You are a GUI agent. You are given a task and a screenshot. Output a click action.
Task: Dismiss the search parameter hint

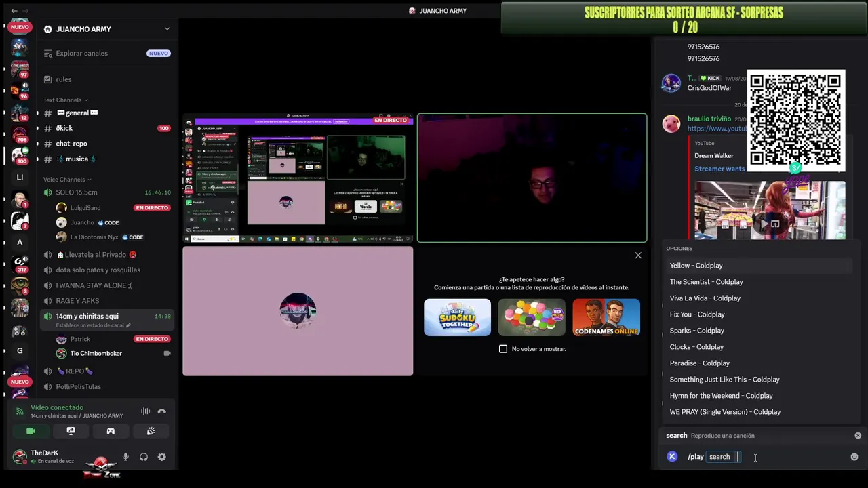(858, 436)
